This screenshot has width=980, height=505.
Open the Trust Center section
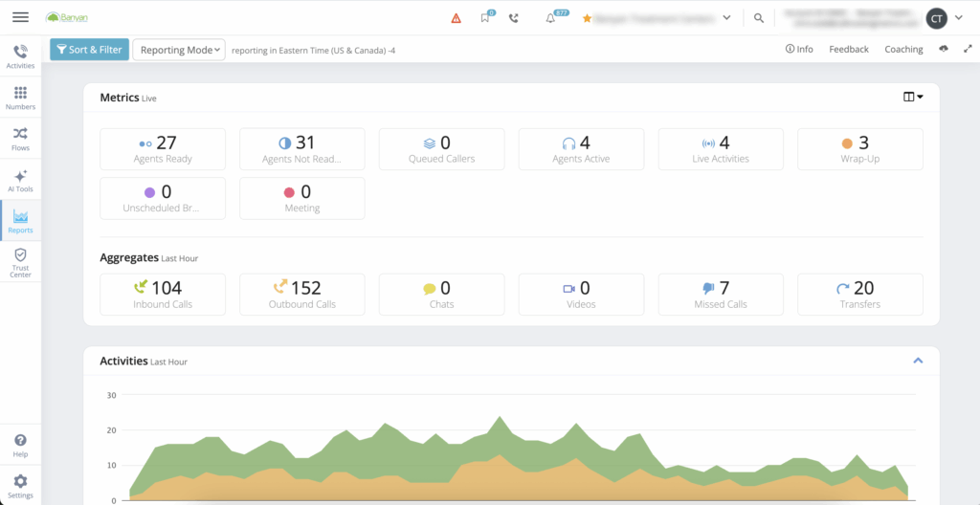coord(20,263)
